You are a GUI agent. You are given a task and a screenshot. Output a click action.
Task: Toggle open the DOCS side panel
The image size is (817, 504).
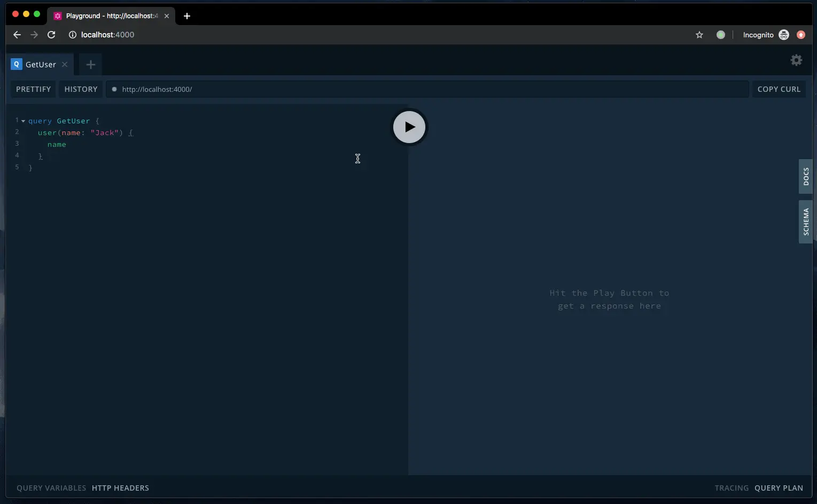click(806, 177)
